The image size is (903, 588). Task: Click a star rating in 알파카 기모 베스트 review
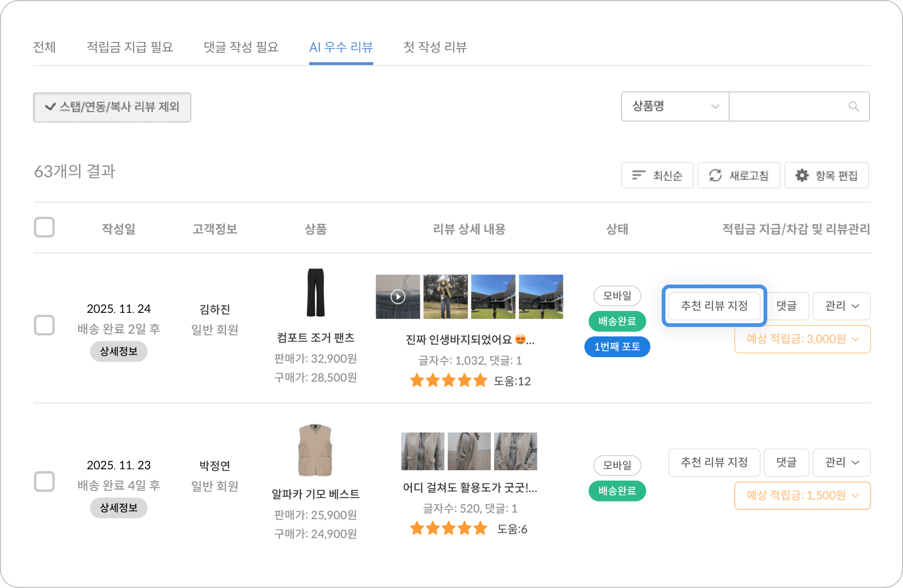pyautogui.click(x=448, y=528)
